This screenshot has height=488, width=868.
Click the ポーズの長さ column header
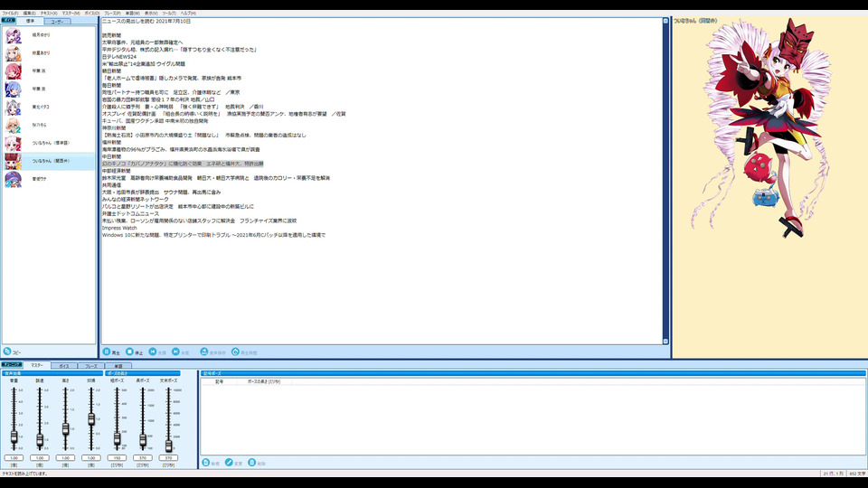tap(263, 381)
